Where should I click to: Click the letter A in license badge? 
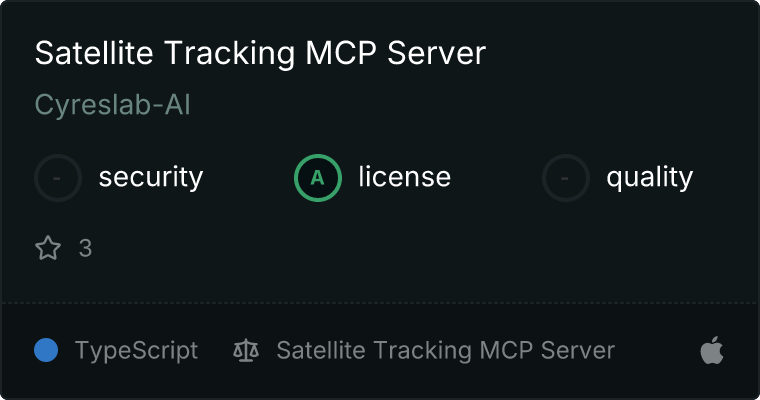(317, 178)
